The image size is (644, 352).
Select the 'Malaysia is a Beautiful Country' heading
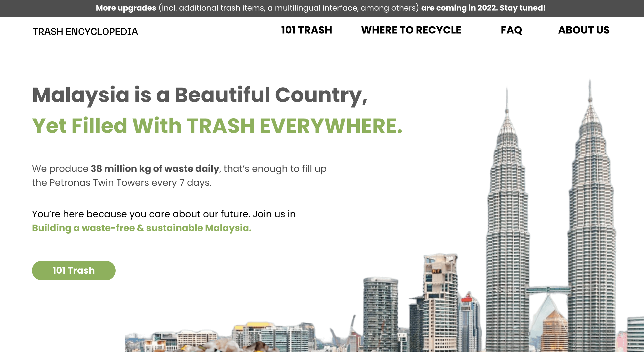coord(200,95)
